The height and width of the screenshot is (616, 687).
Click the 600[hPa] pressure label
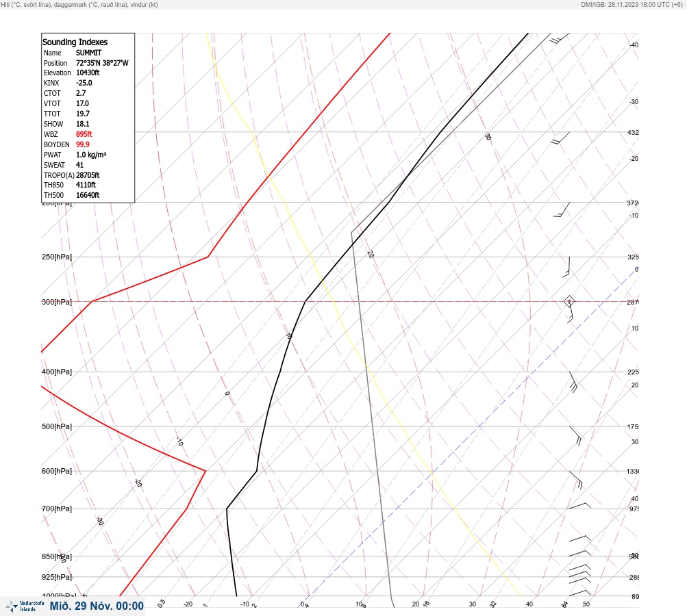click(57, 471)
